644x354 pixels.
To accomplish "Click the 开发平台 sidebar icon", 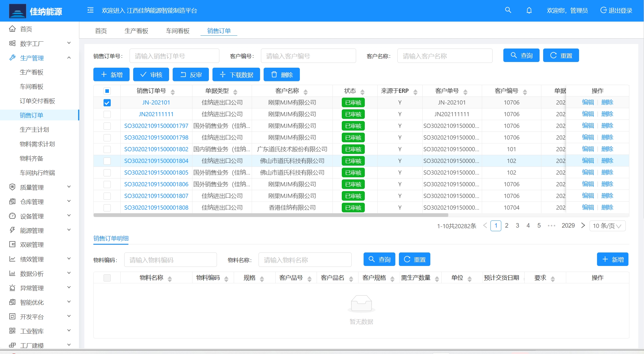I will coord(12,316).
